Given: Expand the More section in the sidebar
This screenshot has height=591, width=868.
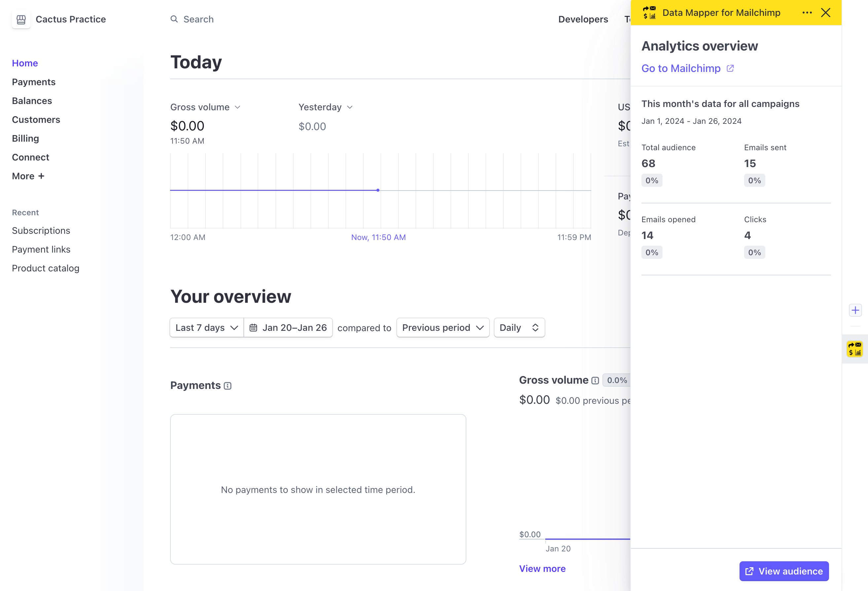Looking at the screenshot, I should point(28,176).
